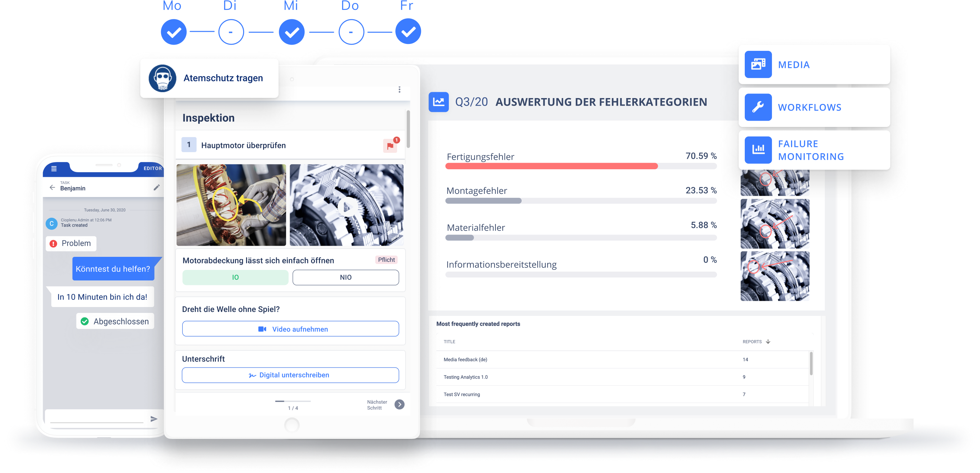Toggle the Monday checkmark circle
980x473 pixels.
[x=174, y=32]
